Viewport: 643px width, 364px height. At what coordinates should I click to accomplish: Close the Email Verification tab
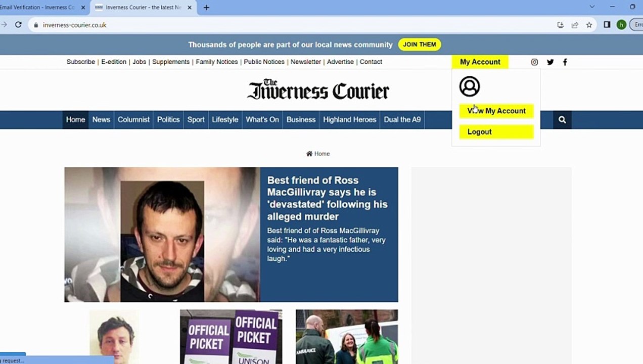click(83, 8)
